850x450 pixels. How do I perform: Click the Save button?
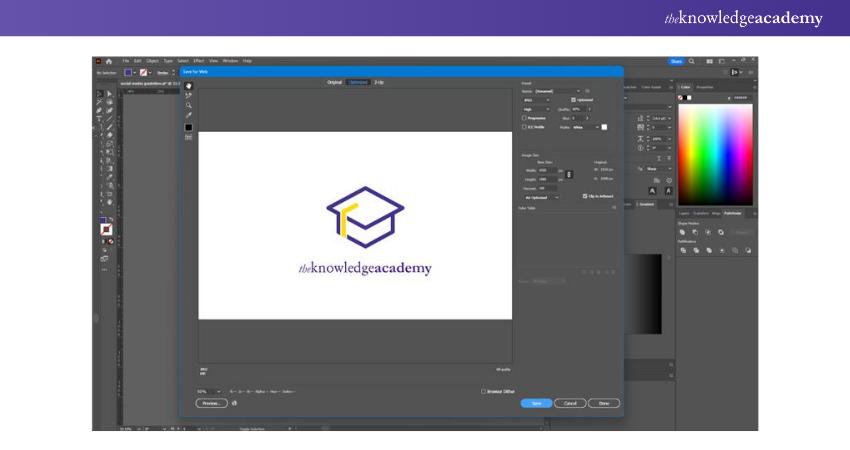point(536,403)
